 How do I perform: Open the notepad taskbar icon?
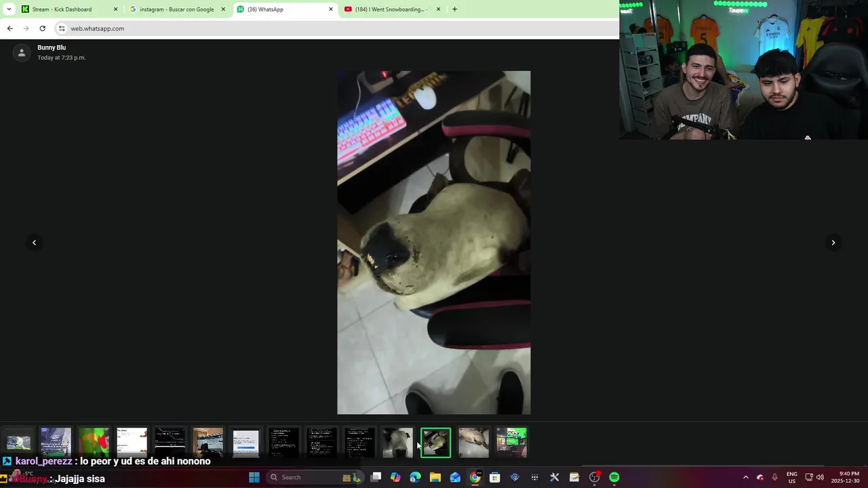point(574,477)
